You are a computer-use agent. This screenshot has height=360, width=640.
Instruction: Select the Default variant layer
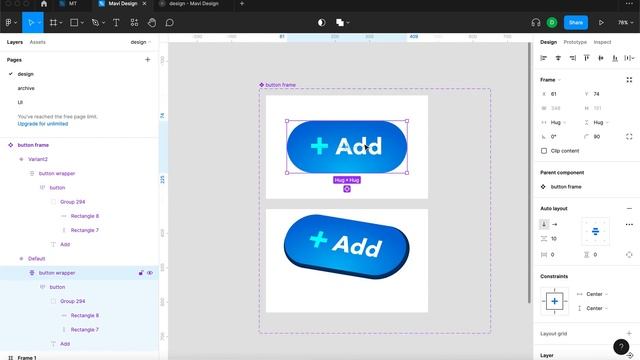tap(37, 258)
